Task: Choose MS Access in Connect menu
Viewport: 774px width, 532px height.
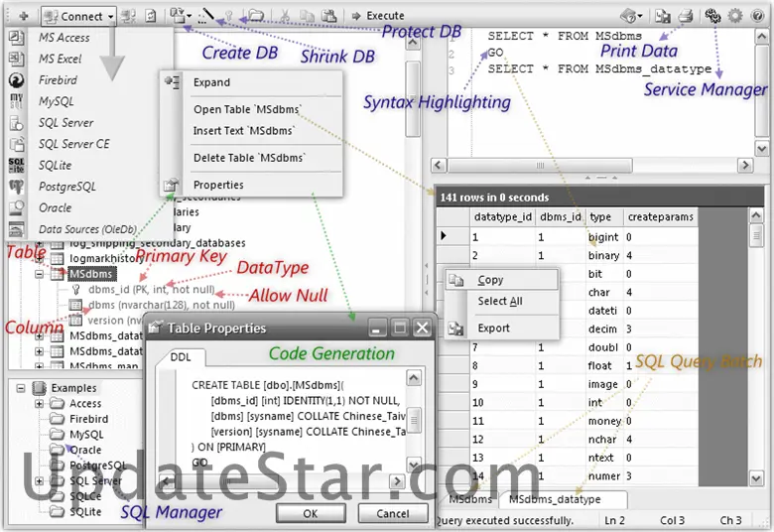Action: 64,38
